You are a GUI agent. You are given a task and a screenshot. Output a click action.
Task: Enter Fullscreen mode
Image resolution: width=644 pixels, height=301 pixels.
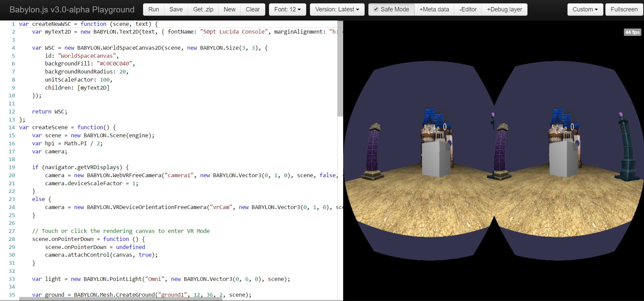point(624,9)
